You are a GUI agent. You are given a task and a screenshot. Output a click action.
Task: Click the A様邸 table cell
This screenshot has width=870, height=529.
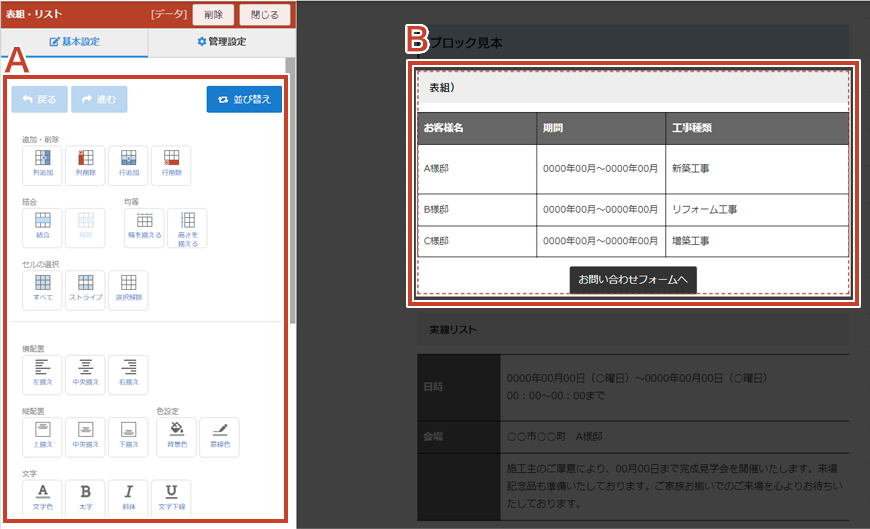(x=477, y=169)
